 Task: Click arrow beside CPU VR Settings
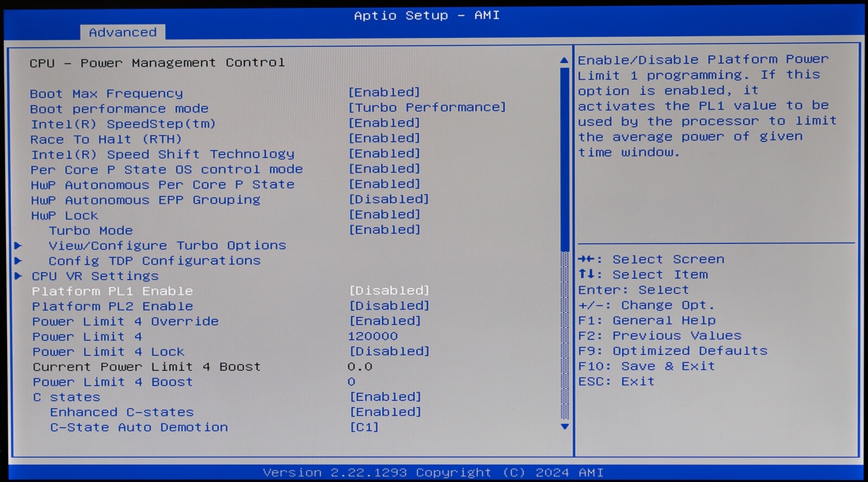18,276
